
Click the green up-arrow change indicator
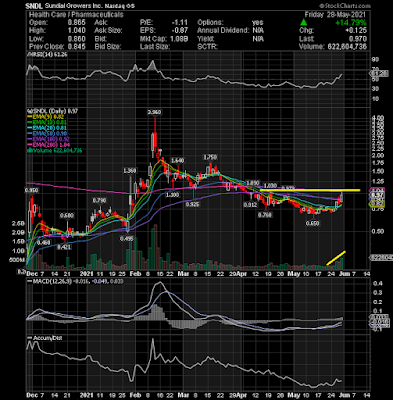tap(303, 23)
